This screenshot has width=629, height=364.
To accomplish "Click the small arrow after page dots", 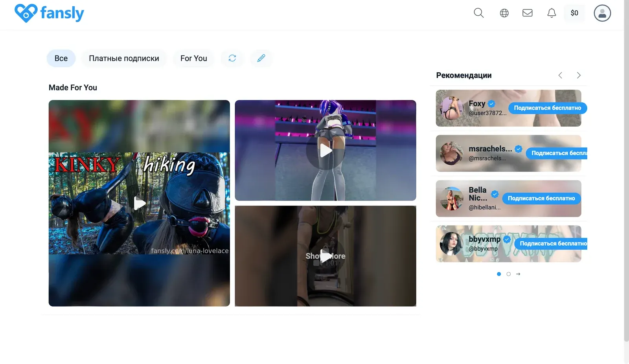I will [518, 274].
